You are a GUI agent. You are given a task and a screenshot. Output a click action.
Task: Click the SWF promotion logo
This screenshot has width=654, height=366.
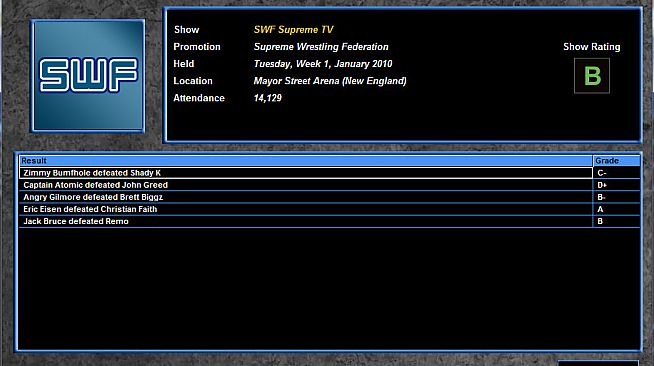tap(88, 76)
